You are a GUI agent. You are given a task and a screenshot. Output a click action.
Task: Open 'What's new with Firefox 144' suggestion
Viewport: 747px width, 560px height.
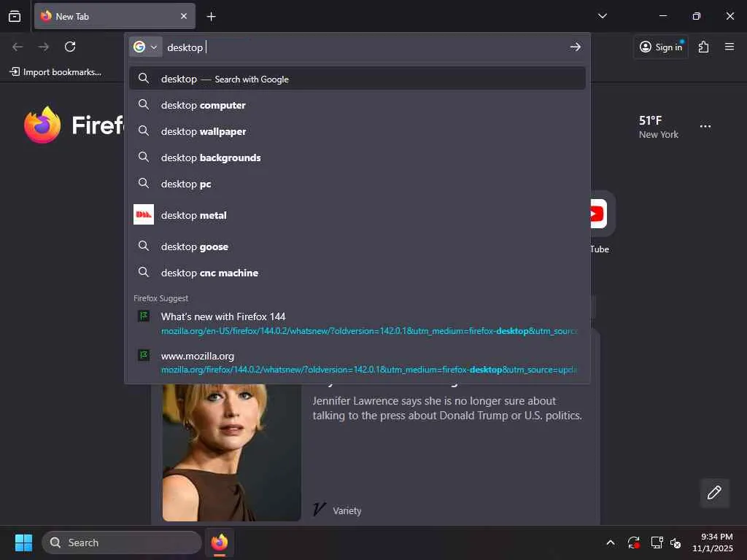[x=357, y=323]
